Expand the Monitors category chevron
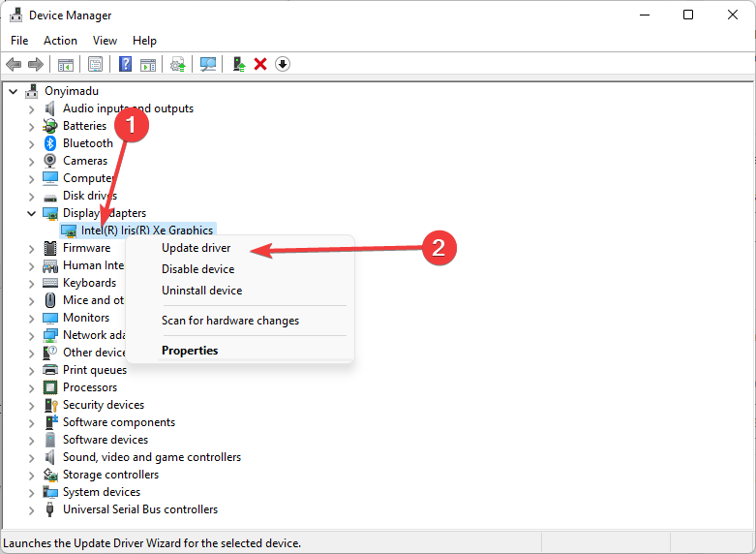 (31, 319)
